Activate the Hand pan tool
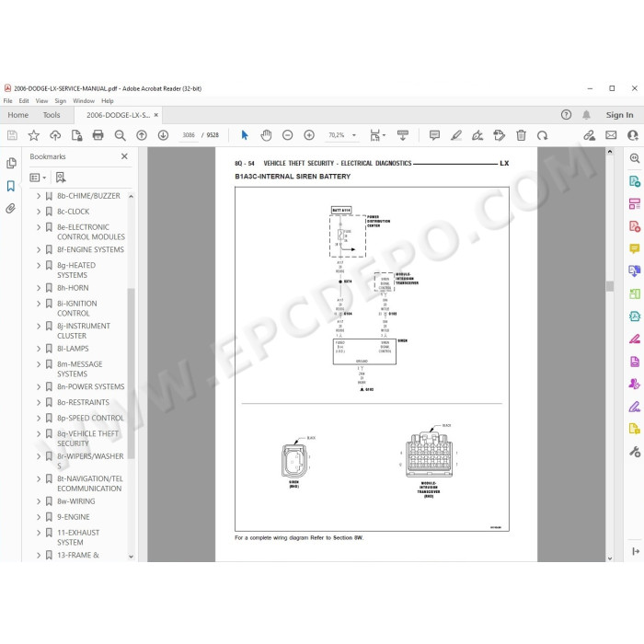This screenshot has width=644, height=644. tap(266, 135)
